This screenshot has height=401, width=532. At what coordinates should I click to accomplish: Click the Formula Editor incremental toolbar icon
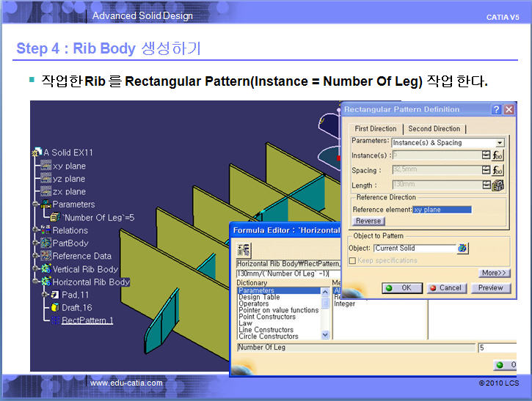(x=244, y=249)
